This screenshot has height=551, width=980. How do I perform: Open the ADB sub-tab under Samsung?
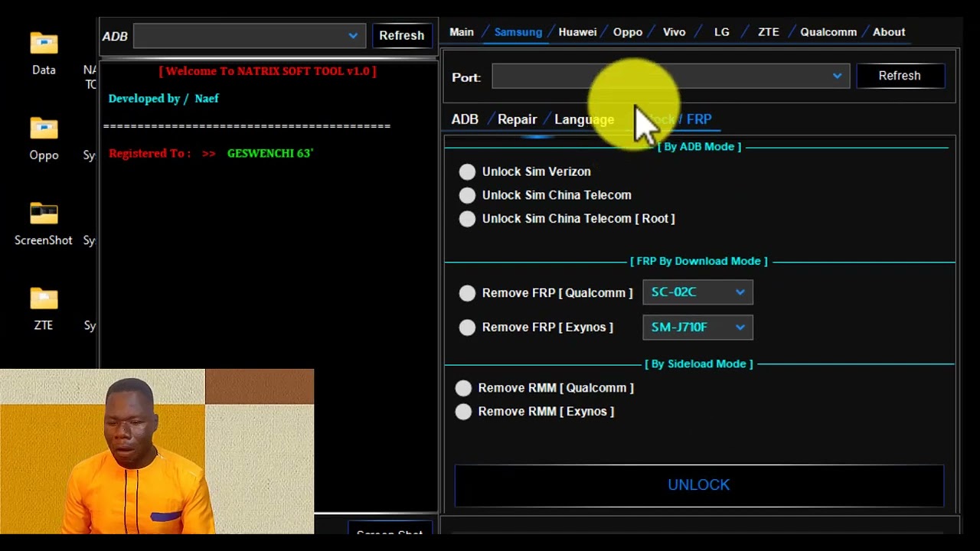click(465, 119)
